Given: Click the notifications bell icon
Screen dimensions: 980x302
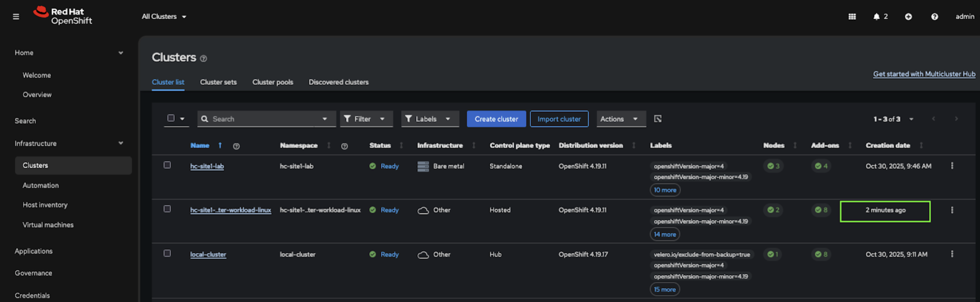Looking at the screenshot, I should pos(876,17).
